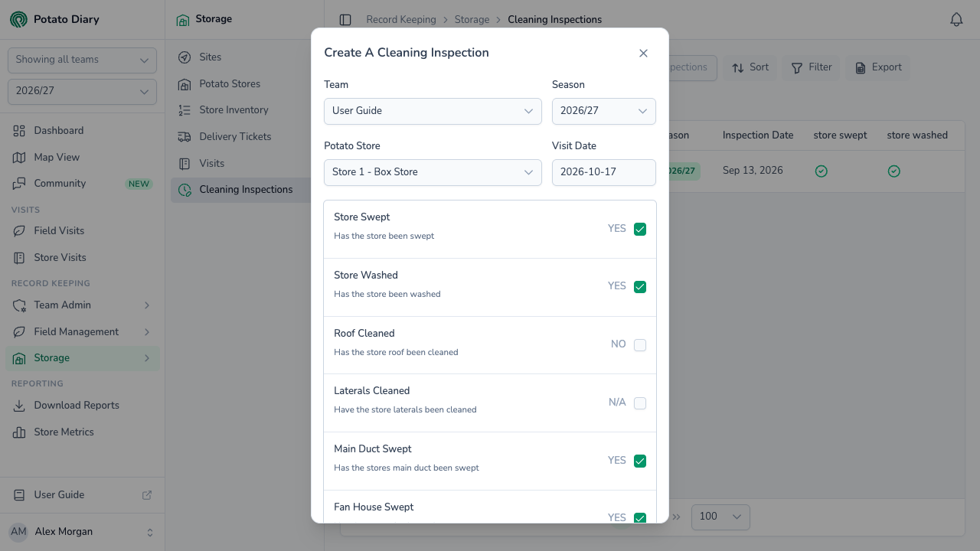Click the Store Metrics chart icon
Image resolution: width=980 pixels, height=551 pixels.
[x=19, y=432]
